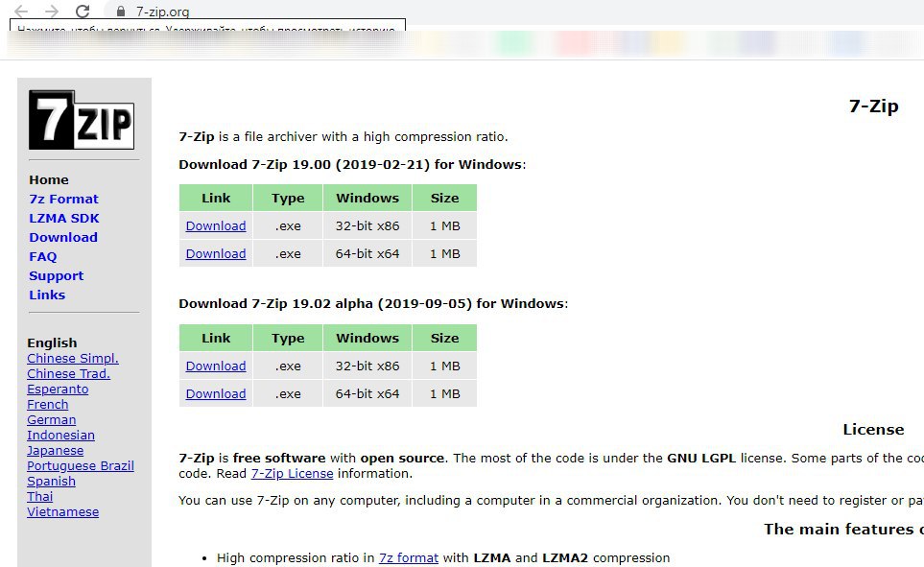Screen dimensions: 924x567
Task: Open the Support sidebar link
Action: (56, 276)
